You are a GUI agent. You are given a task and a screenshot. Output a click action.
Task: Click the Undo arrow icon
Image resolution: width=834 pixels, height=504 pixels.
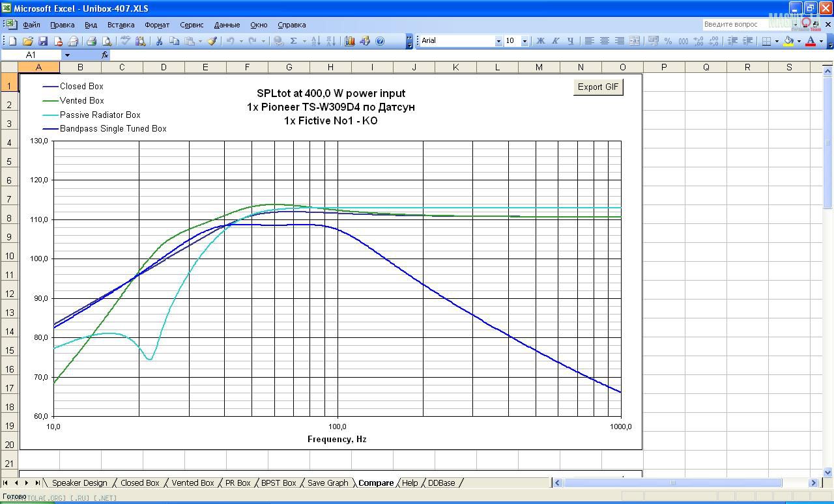(x=230, y=41)
